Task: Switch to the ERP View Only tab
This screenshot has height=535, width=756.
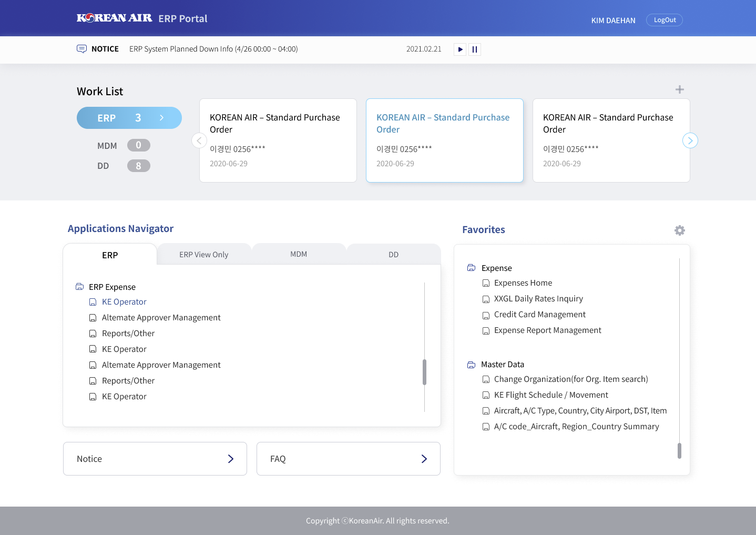Action: 203,255
